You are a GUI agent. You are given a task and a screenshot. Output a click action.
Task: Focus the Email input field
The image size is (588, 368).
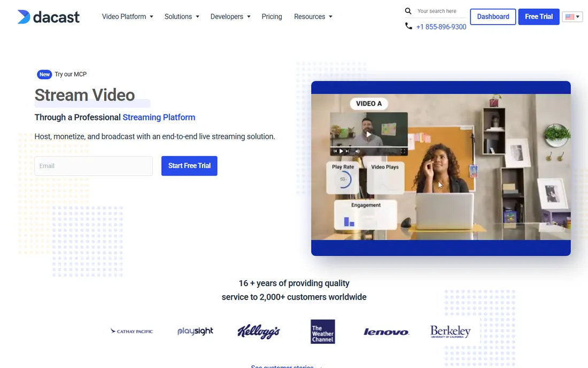tap(94, 166)
